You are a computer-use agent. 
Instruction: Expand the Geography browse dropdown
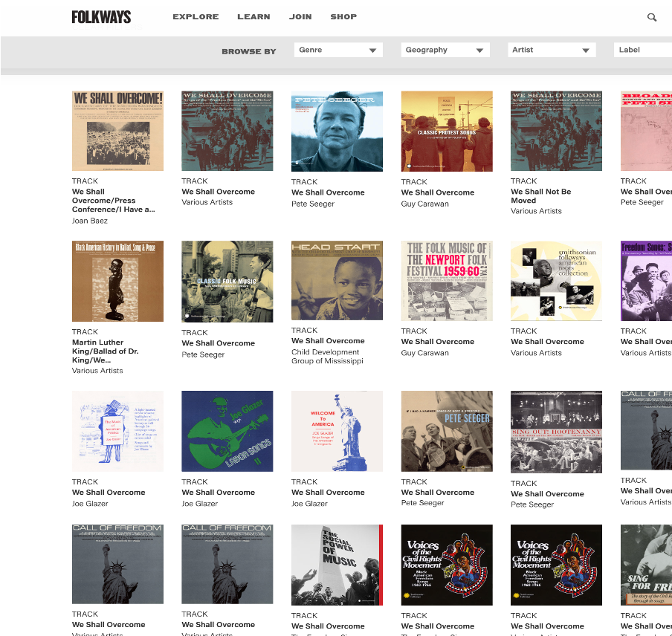445,50
